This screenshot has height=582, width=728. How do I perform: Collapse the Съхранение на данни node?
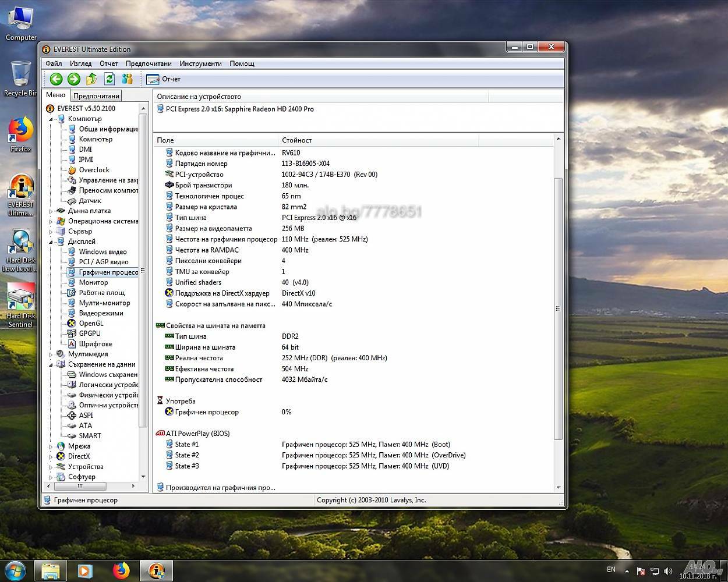(x=51, y=364)
